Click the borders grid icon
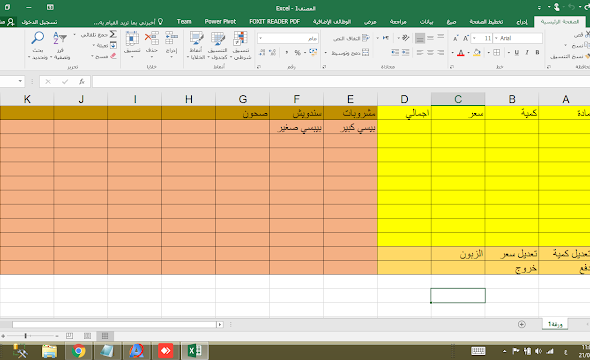590x360 pixels. [x=496, y=52]
